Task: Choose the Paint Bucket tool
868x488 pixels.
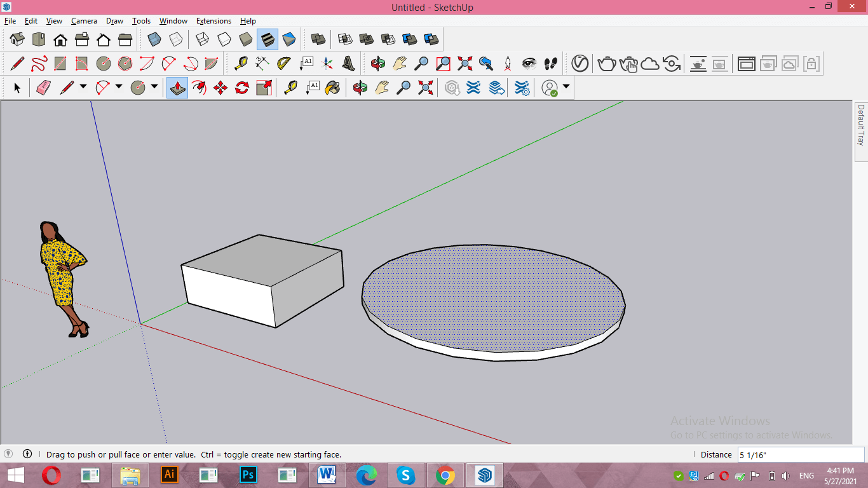Action: coord(332,88)
